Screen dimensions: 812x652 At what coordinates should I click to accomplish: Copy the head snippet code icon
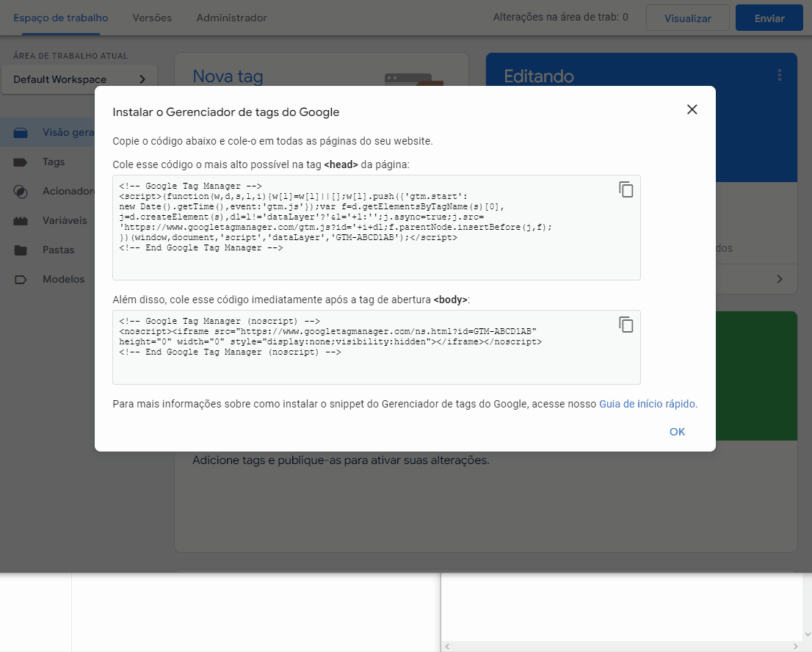[x=626, y=189]
